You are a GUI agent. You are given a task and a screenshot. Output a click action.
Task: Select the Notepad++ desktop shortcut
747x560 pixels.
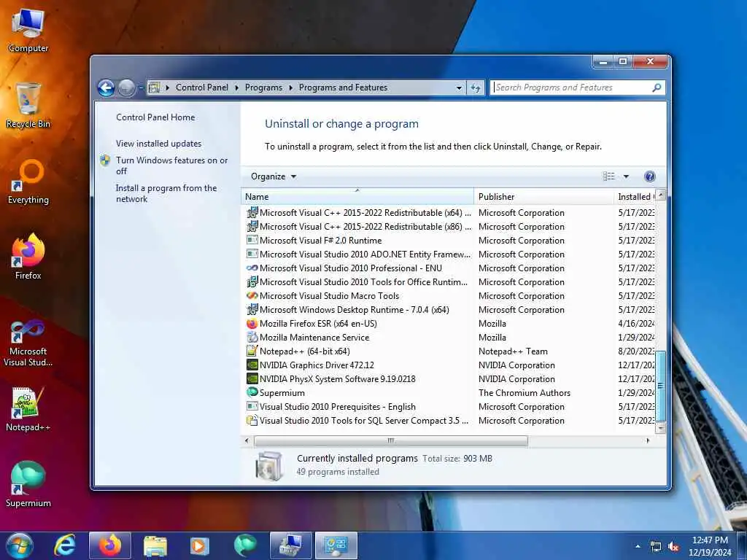coord(28,410)
